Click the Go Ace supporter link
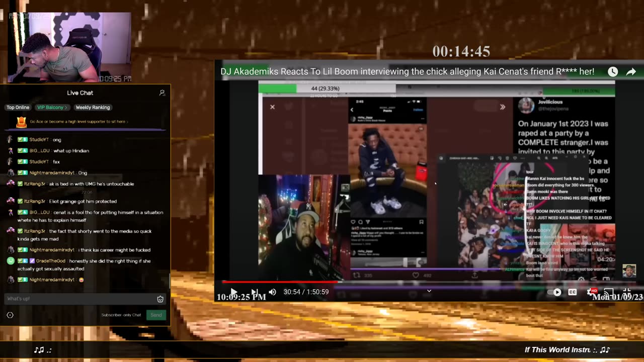This screenshot has width=644, height=362. tap(79, 122)
